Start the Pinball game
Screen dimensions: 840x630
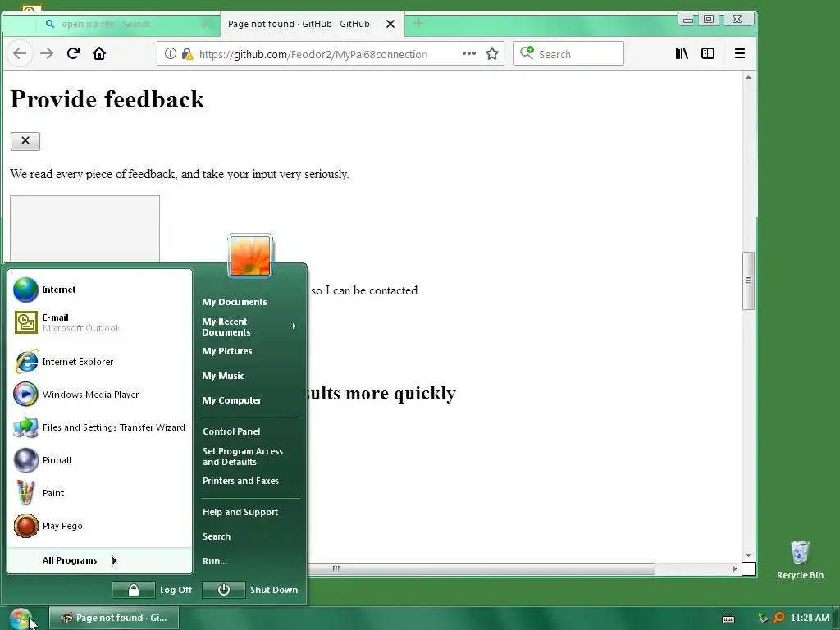[100, 460]
